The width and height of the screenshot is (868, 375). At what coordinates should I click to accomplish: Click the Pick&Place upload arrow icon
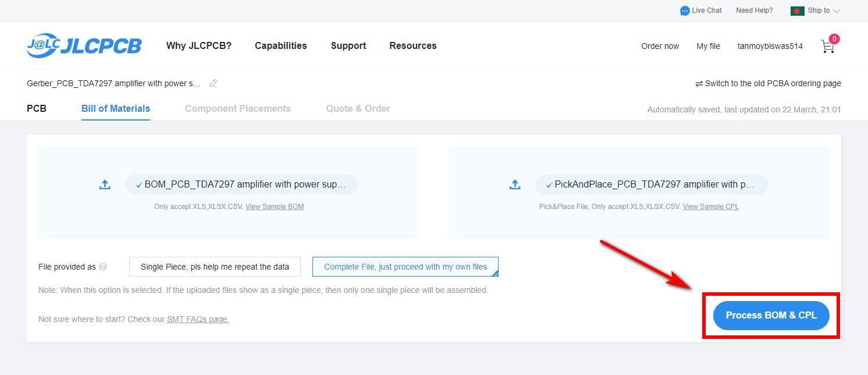[515, 185]
